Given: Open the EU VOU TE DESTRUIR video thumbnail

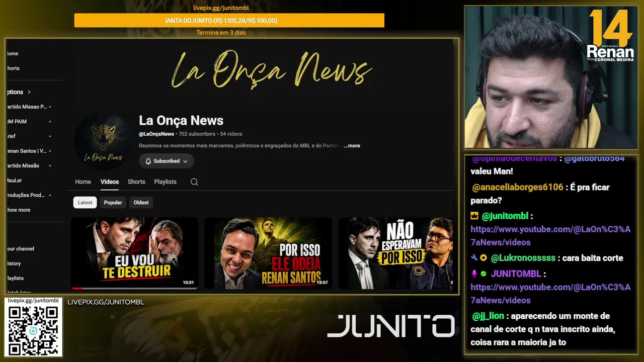Looking at the screenshot, I should point(134,253).
